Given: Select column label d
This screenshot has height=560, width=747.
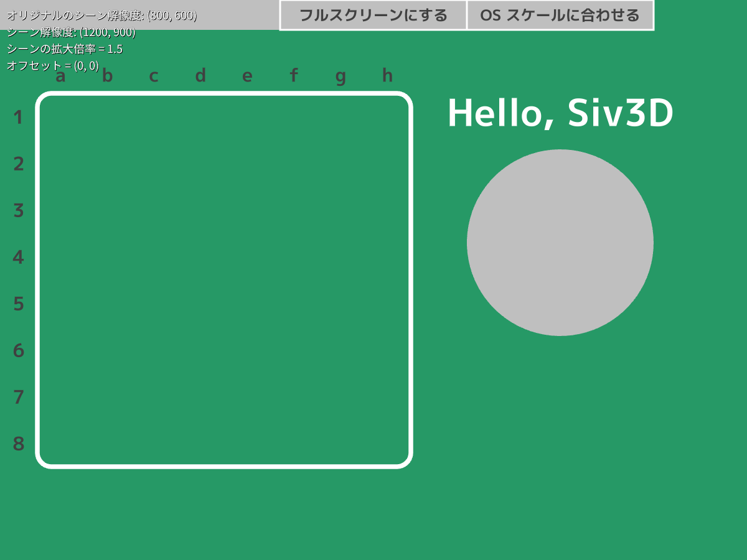Looking at the screenshot, I should pos(200,75).
